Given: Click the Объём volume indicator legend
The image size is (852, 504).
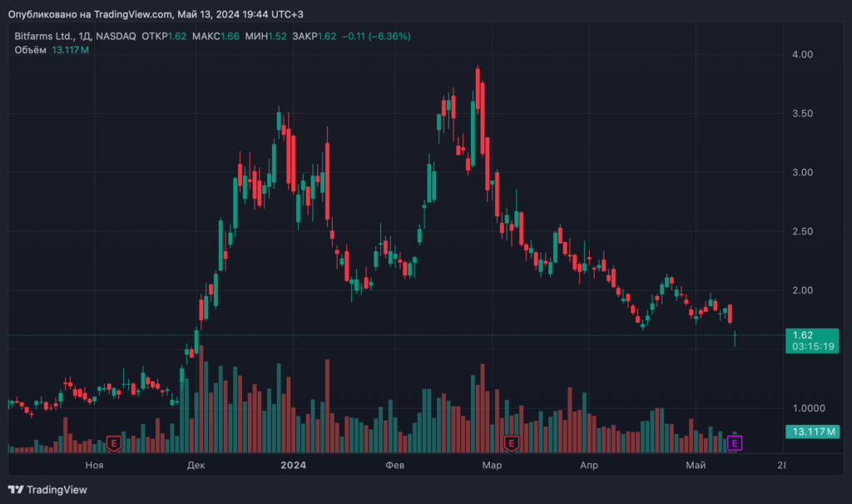Looking at the screenshot, I should [30, 51].
